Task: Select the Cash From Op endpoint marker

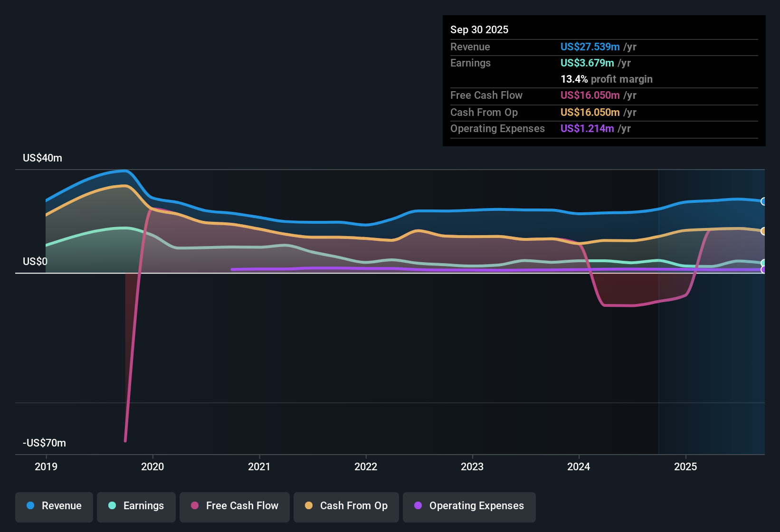Action: click(x=764, y=231)
